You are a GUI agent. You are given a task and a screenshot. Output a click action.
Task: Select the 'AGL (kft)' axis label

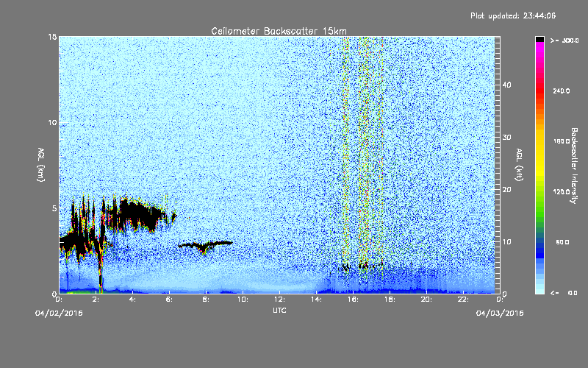[519, 164]
